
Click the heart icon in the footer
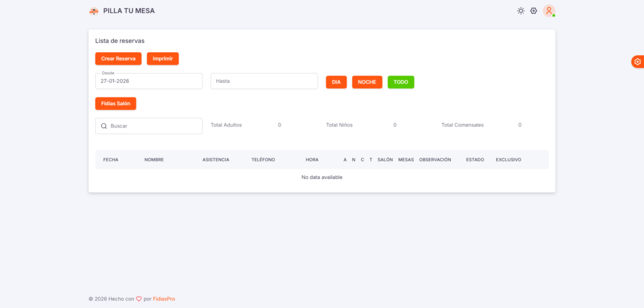(139, 299)
